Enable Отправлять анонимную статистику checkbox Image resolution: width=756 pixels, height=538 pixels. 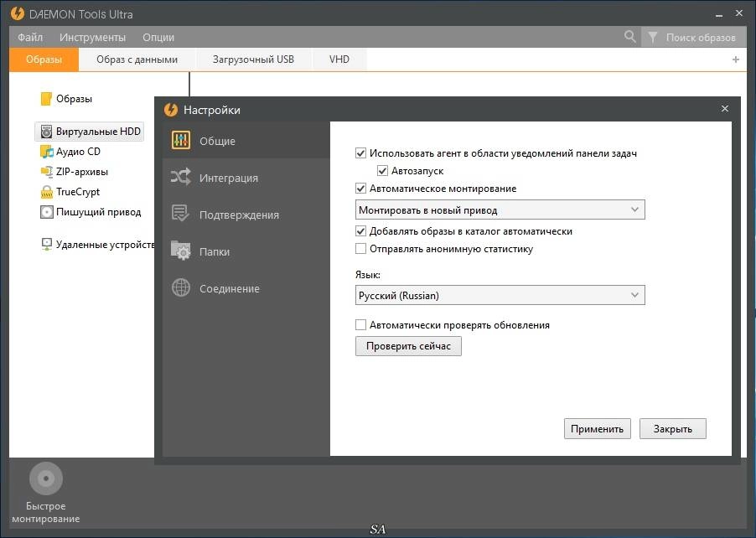tap(360, 249)
